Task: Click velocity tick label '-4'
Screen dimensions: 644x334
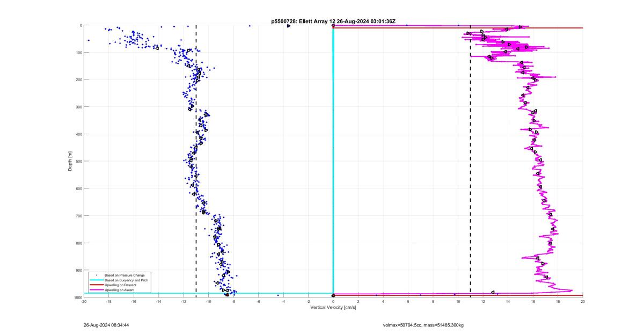Action: click(x=283, y=302)
